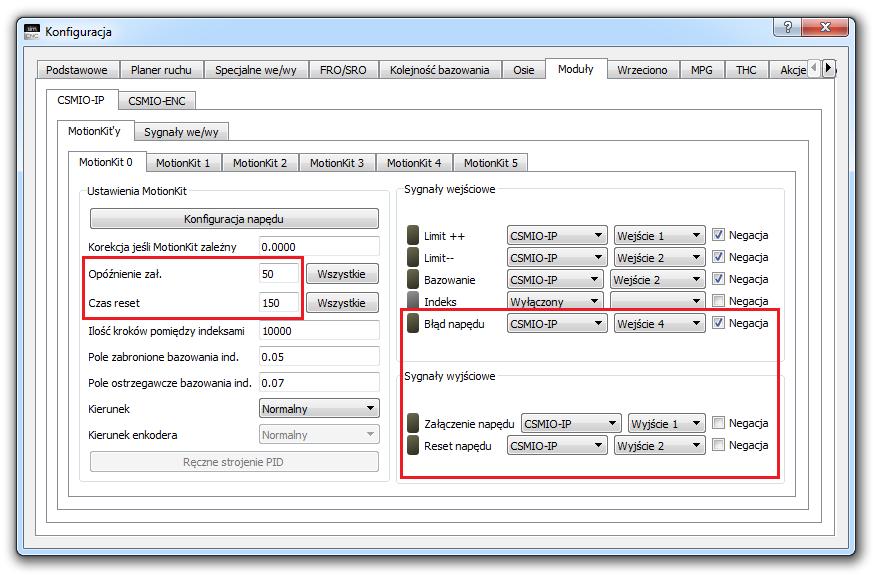Click the Konfiguracja napędu button
Image resolution: width=878 pixels, height=579 pixels.
(234, 219)
